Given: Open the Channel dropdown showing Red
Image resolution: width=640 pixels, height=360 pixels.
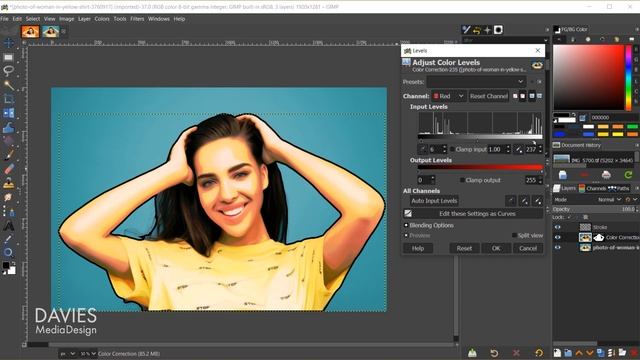Looking at the screenshot, I should pyautogui.click(x=448, y=96).
